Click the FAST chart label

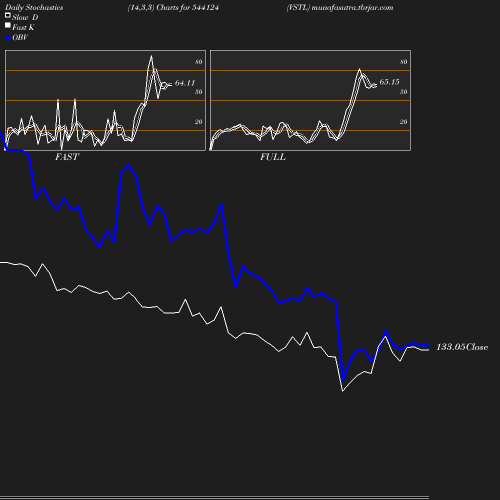pos(67,157)
